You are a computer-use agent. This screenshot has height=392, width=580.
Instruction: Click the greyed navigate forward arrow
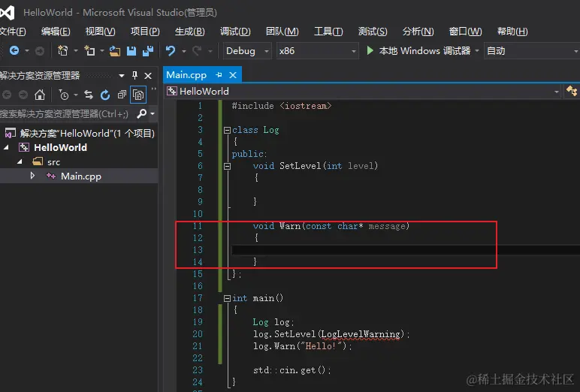pos(40,50)
